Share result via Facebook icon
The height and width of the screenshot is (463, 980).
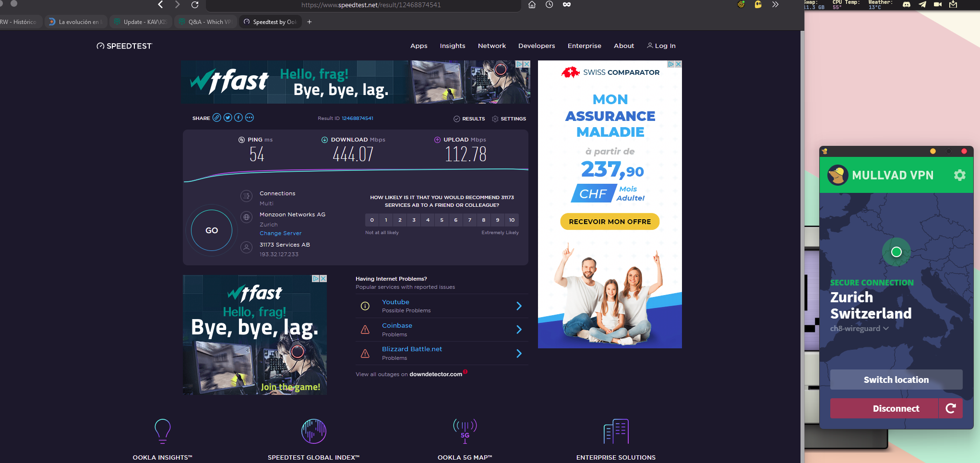point(239,118)
